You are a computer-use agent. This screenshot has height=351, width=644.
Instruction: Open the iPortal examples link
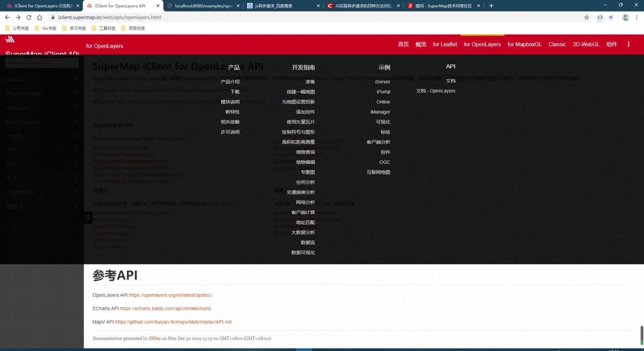point(383,92)
